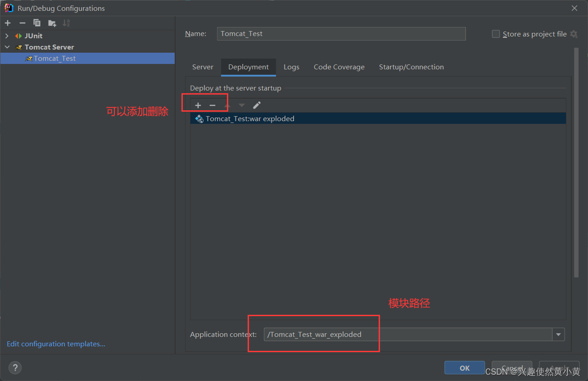The image size is (588, 381).
Task: Open the Application context dropdown
Action: point(558,334)
